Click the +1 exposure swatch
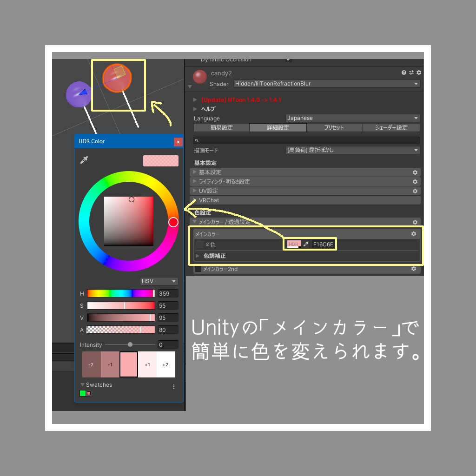The height and width of the screenshot is (476, 476). (147, 364)
